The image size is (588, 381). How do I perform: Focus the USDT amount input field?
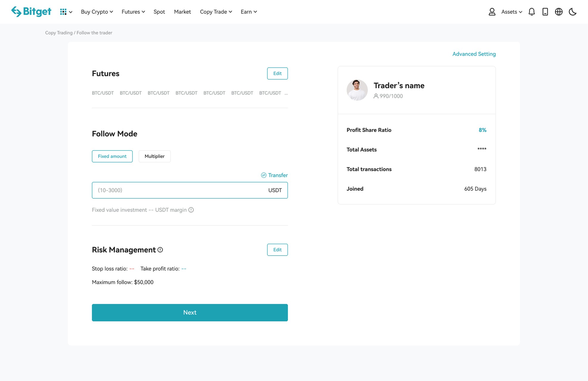179,190
